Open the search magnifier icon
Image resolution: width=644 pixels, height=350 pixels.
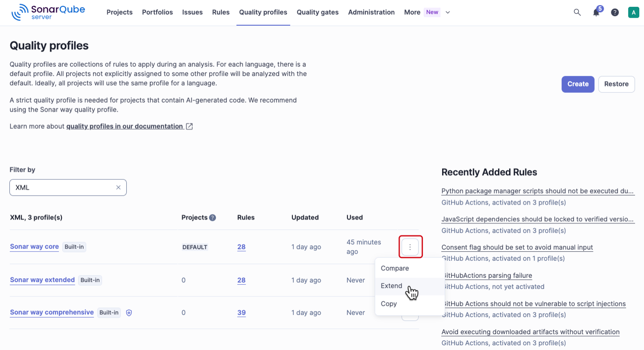pos(577,12)
